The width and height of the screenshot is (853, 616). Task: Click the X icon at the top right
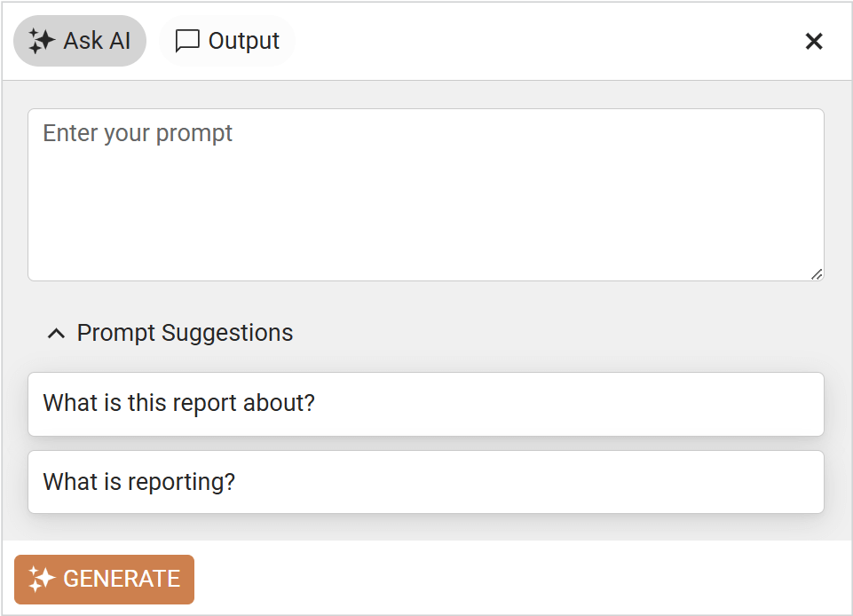[x=814, y=41]
